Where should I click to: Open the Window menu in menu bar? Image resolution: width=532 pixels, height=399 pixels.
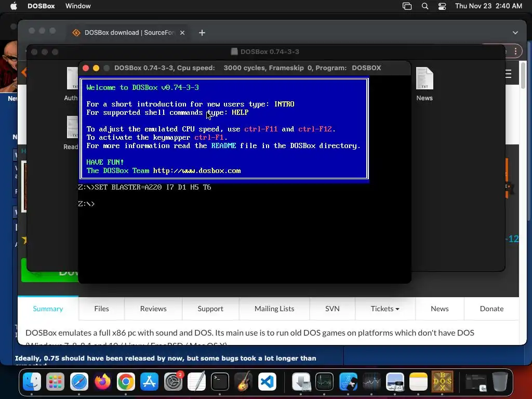coord(78,6)
